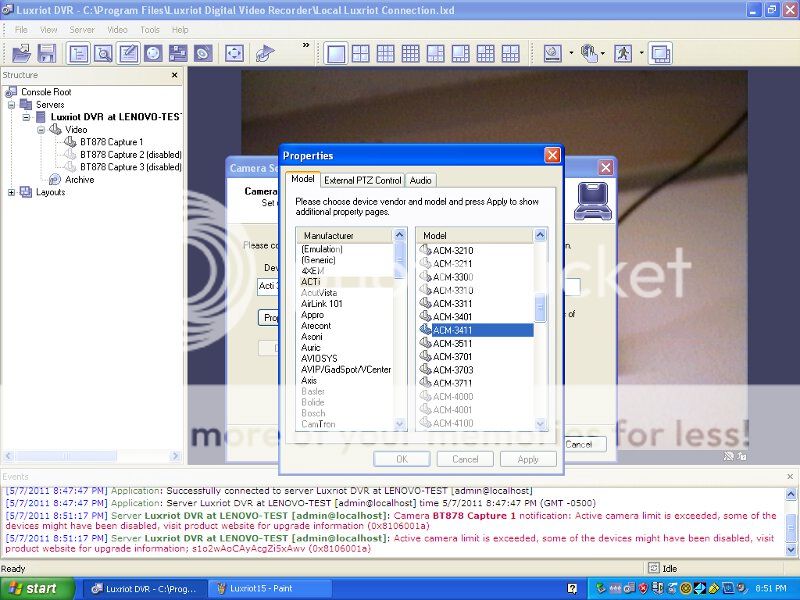Select BT878 Capture 2 (disabled) tree item
Image resolution: width=800 pixels, height=600 pixels.
click(130, 155)
